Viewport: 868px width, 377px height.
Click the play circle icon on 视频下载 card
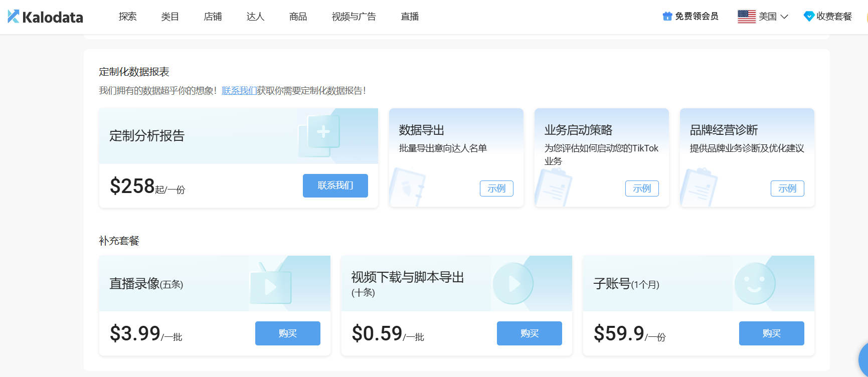[513, 283]
